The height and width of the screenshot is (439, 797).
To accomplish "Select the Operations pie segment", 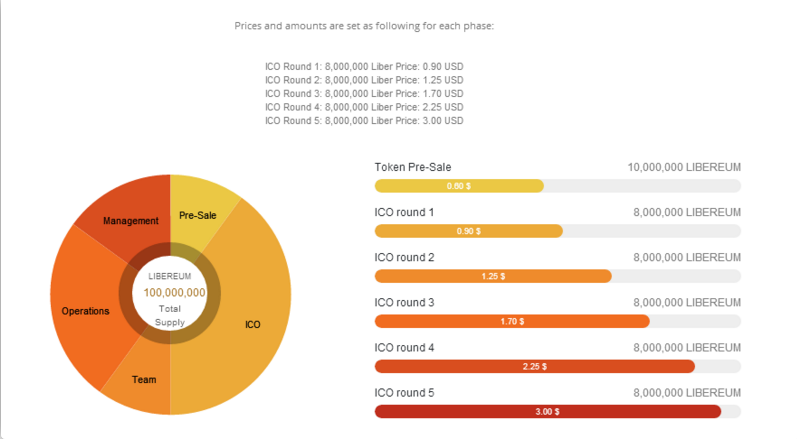I will click(x=86, y=310).
